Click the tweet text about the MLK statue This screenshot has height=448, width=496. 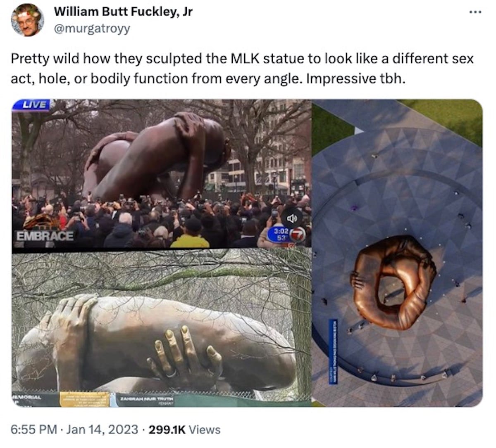(242, 68)
